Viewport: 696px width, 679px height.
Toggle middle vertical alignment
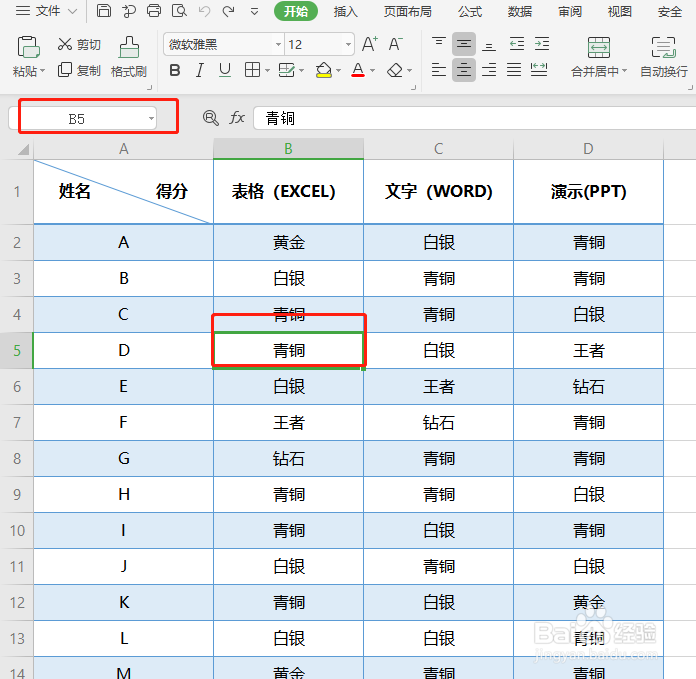tap(464, 44)
